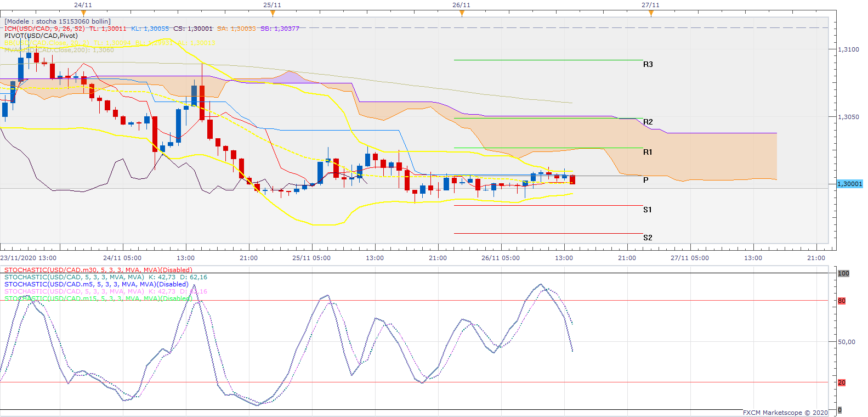Select the ICH(USD/CAD, 9, 26, 52) indicator label
Image resolution: width=868 pixels, height=417 pixels.
[45, 29]
